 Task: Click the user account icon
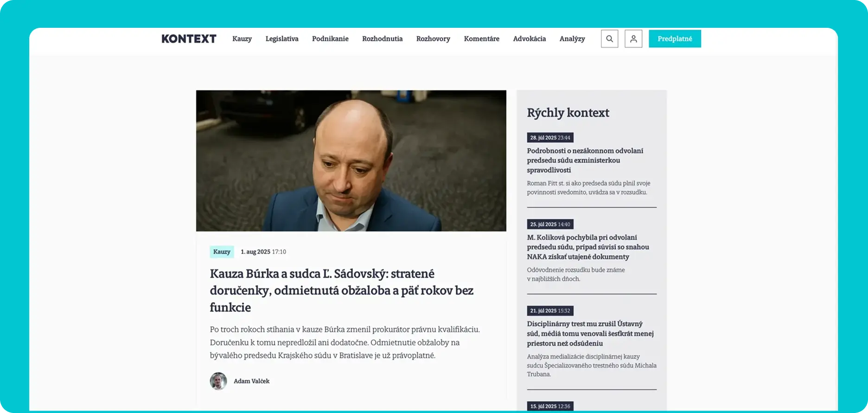[x=633, y=39]
